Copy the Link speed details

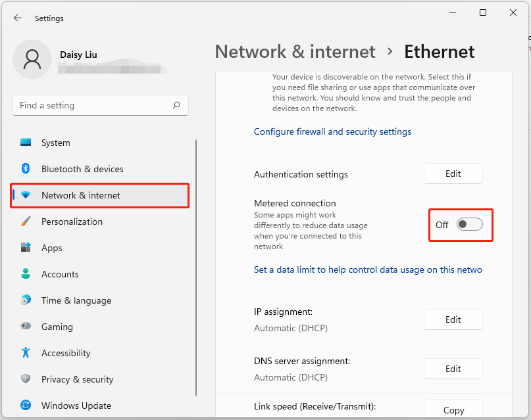453,409
